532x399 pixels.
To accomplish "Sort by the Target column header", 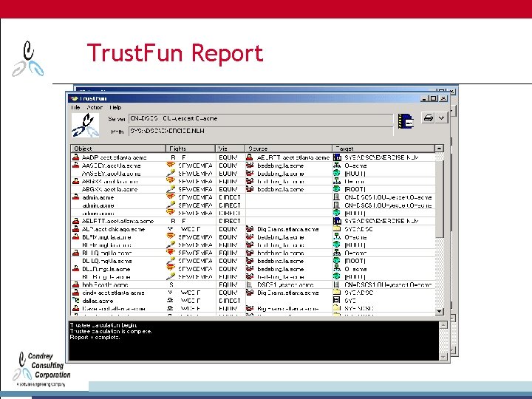I will coord(383,149).
